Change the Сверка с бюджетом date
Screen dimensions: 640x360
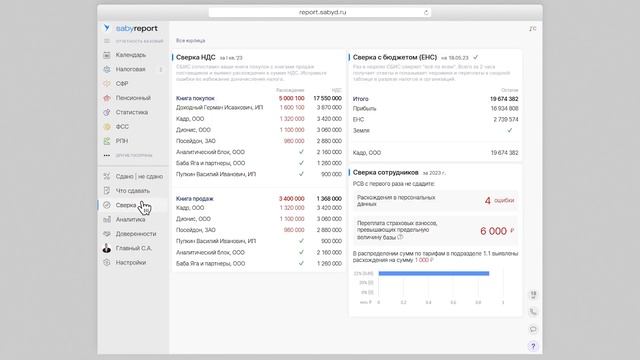coord(455,58)
